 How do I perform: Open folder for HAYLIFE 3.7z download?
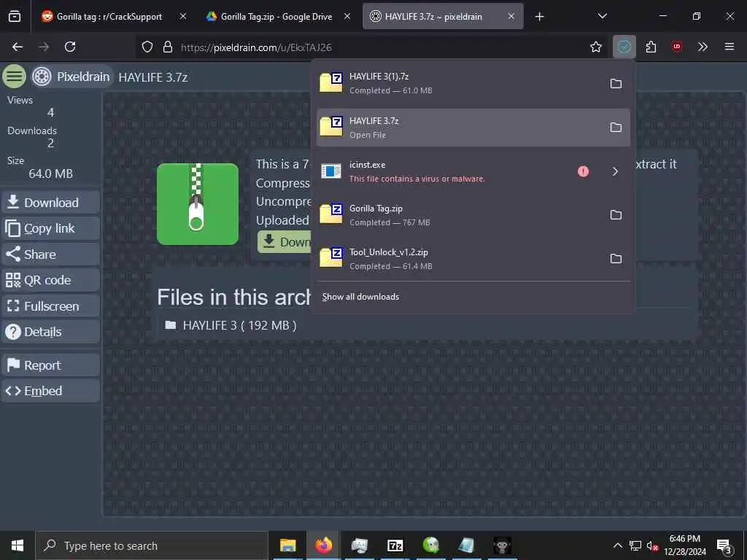616,127
